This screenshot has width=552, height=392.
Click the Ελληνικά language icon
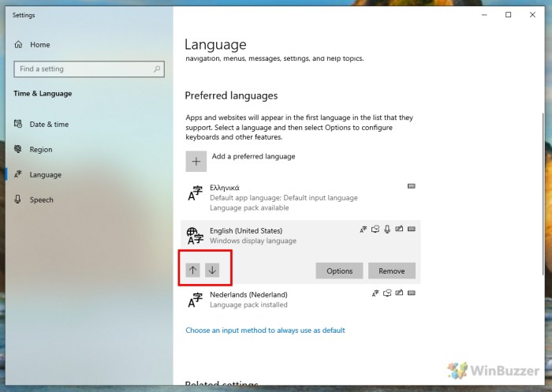coord(196,193)
